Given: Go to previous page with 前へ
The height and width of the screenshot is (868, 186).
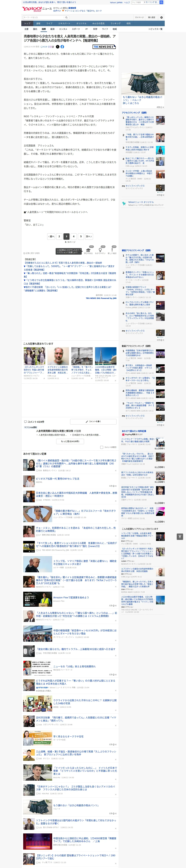Looking at the screenshot, I should 51,237.
